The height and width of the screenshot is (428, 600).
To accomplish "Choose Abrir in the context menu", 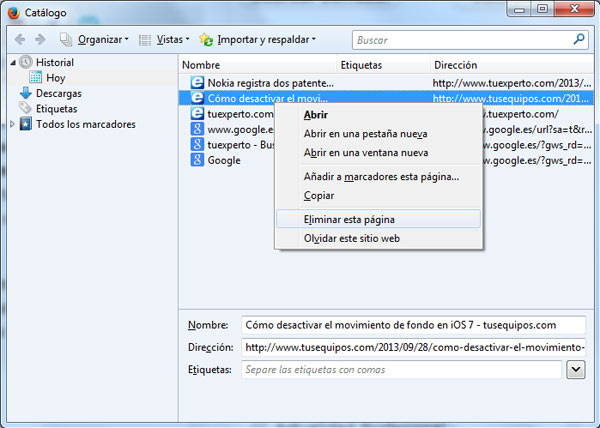I will [x=378, y=115].
